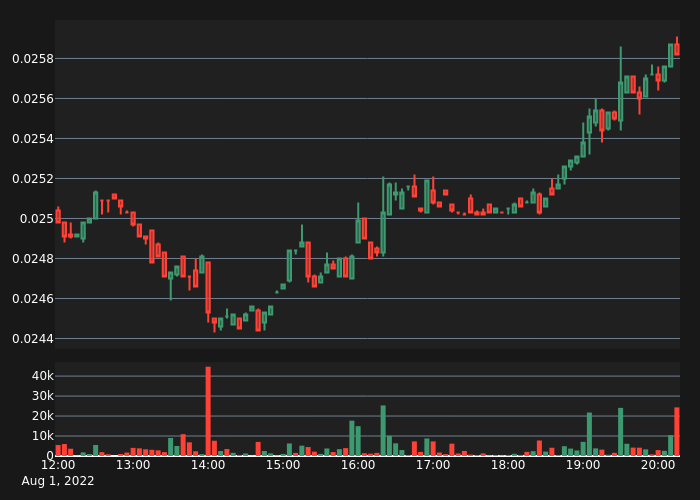Click the 14:00 time axis label
Viewport: 700px width, 500px height.
click(208, 465)
